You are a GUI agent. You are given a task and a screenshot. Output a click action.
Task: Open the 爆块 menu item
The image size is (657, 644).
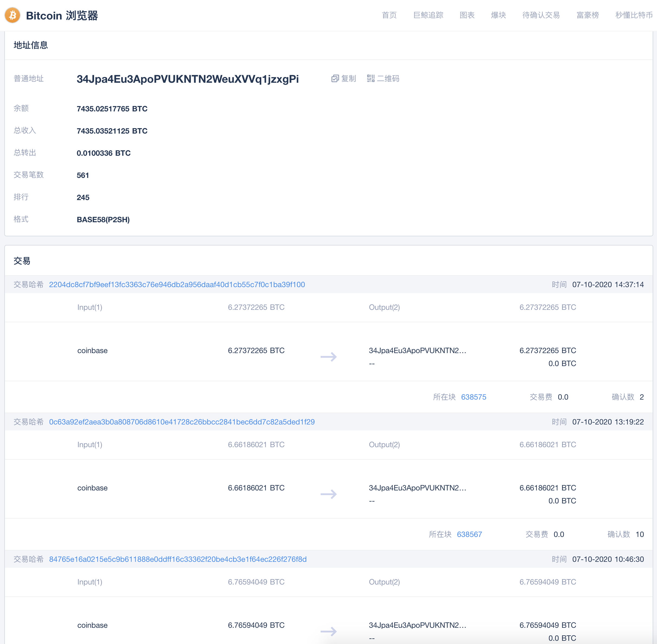tap(498, 15)
